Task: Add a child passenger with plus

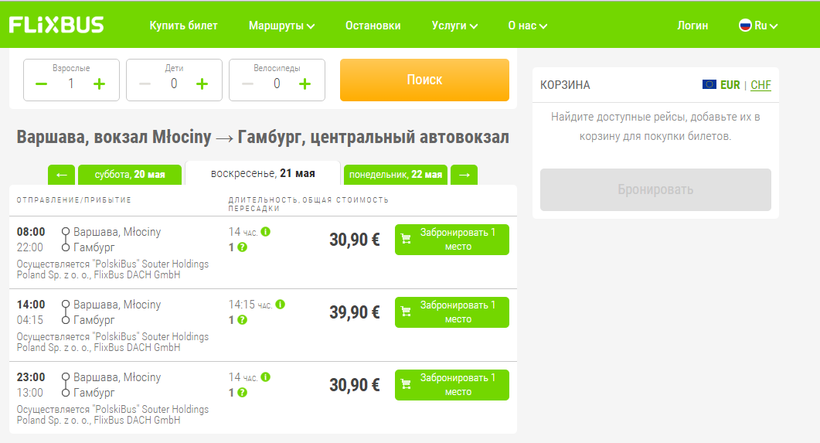Action: coord(202,84)
